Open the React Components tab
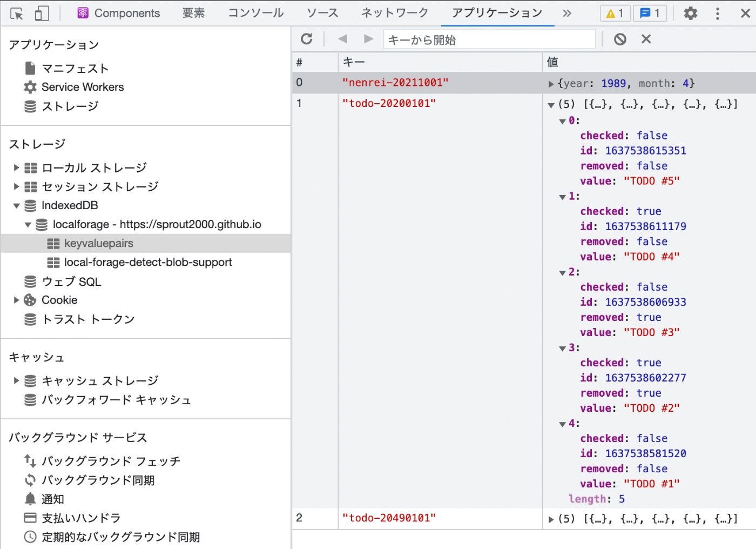The height and width of the screenshot is (549, 756). (119, 13)
